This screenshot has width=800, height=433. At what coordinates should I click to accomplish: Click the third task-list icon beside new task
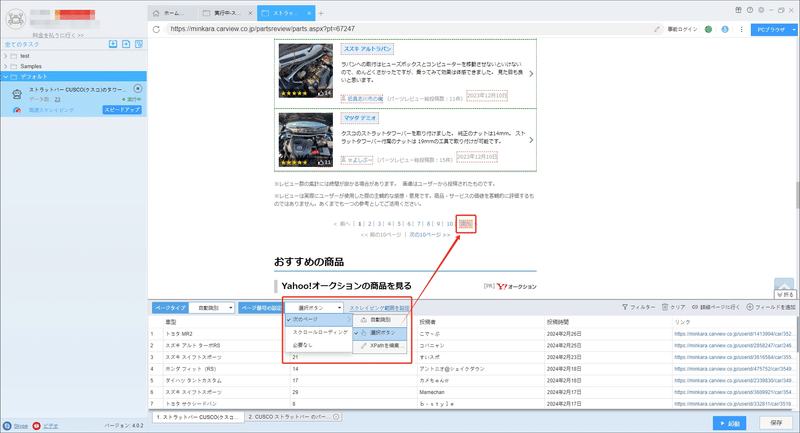coord(139,44)
